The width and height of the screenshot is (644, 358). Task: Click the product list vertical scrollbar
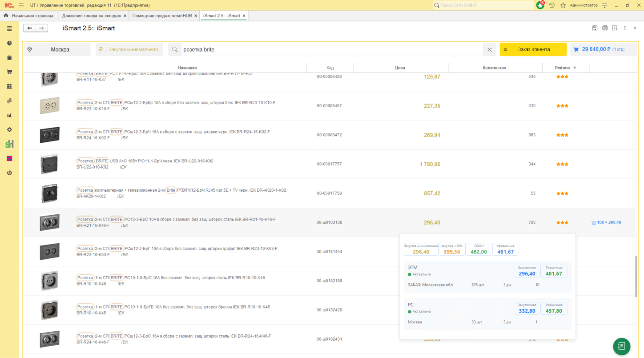coord(636,276)
